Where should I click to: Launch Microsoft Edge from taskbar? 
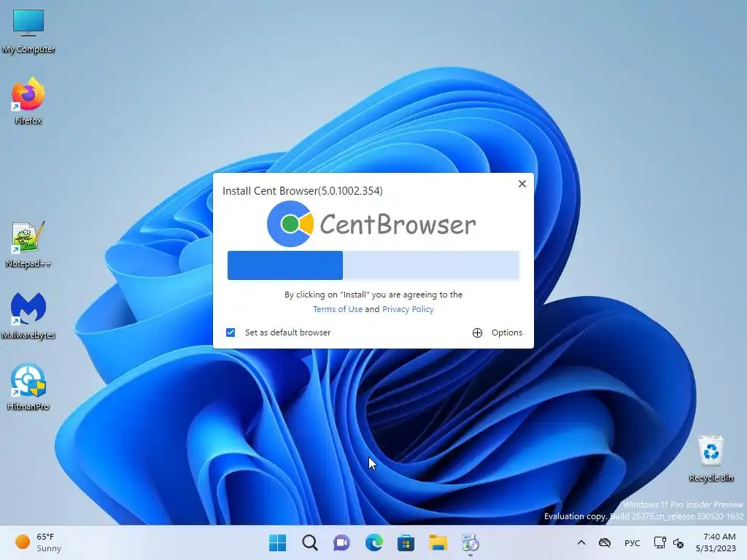[x=374, y=542]
